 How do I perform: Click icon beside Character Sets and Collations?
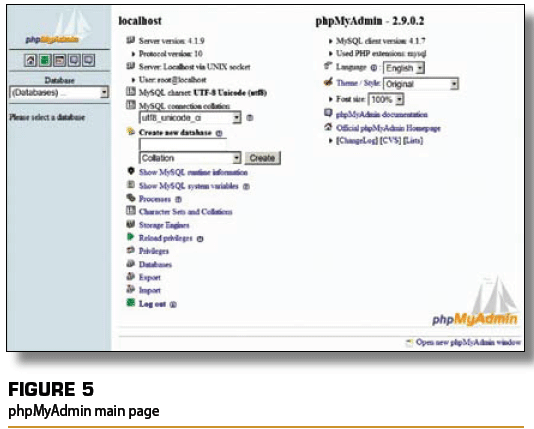click(130, 210)
